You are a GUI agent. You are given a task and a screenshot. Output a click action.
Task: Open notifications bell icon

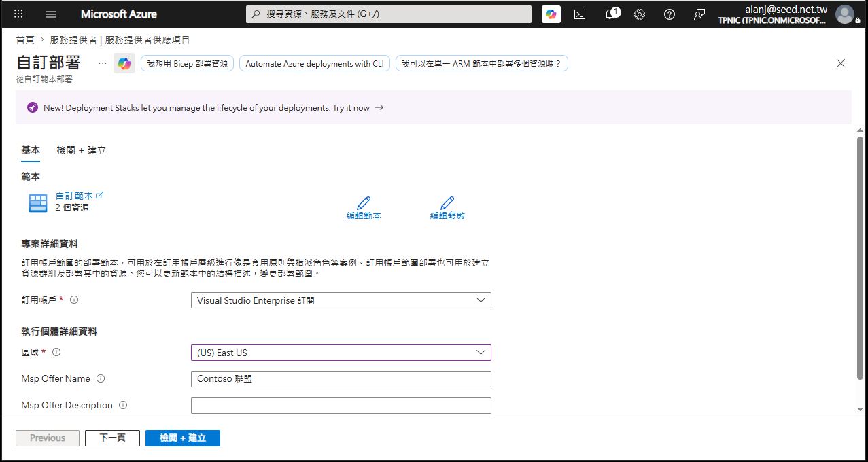tap(610, 14)
